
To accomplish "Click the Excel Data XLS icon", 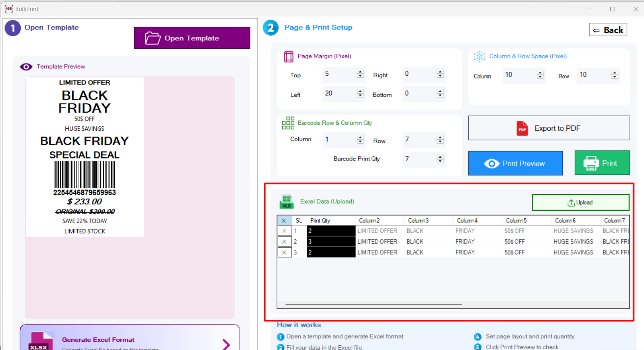I will (x=287, y=202).
